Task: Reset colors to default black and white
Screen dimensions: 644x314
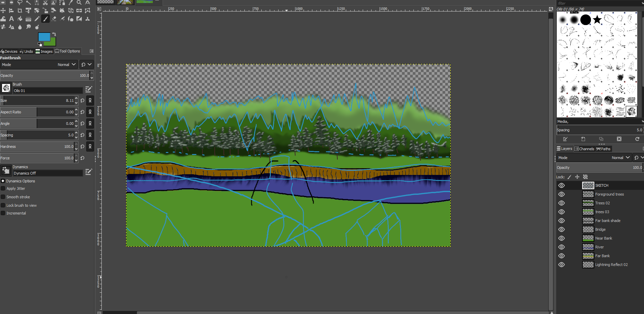Action: pos(40,44)
